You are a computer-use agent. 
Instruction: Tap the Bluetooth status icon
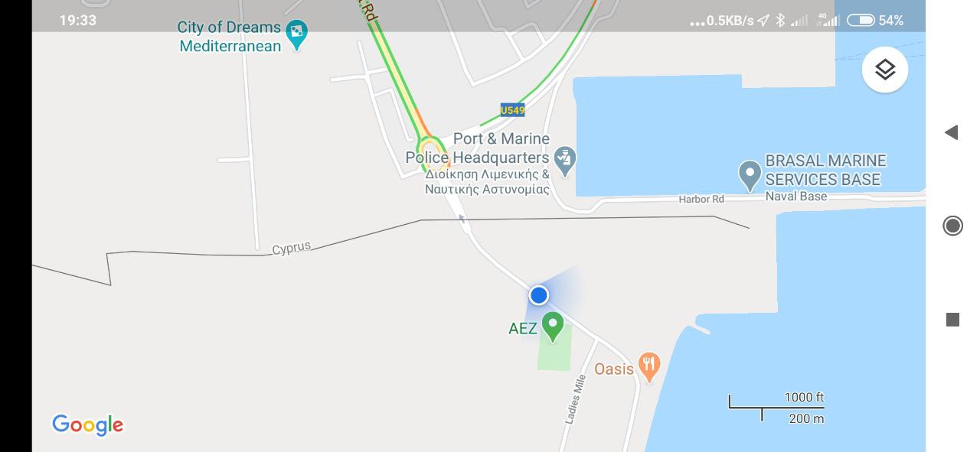(x=780, y=20)
